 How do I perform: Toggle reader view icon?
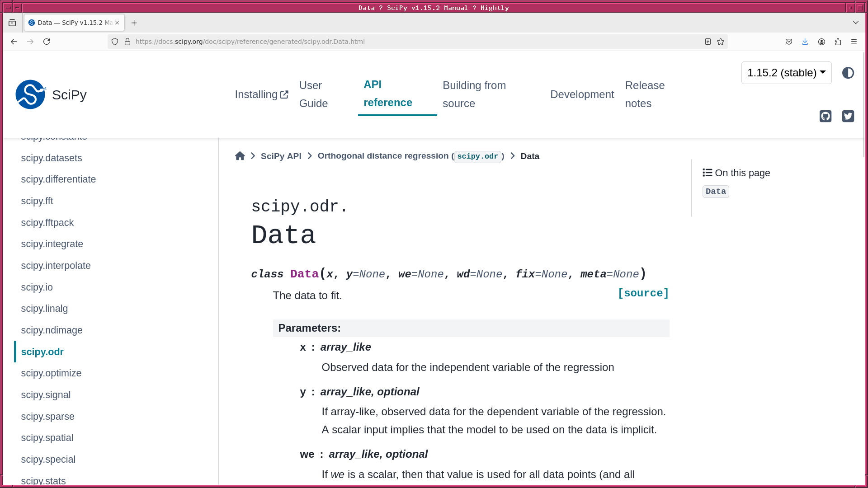pyautogui.click(x=708, y=42)
